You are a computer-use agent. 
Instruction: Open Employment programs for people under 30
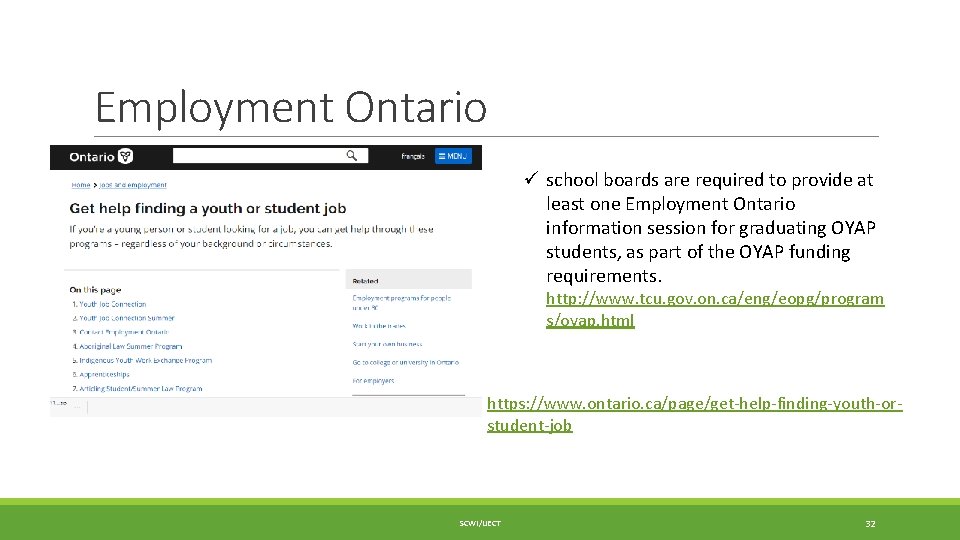[x=402, y=302]
